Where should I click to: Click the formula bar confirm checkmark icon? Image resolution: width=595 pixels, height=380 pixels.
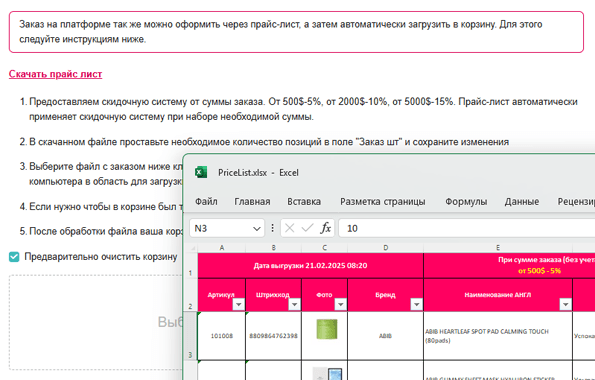pyautogui.click(x=307, y=228)
